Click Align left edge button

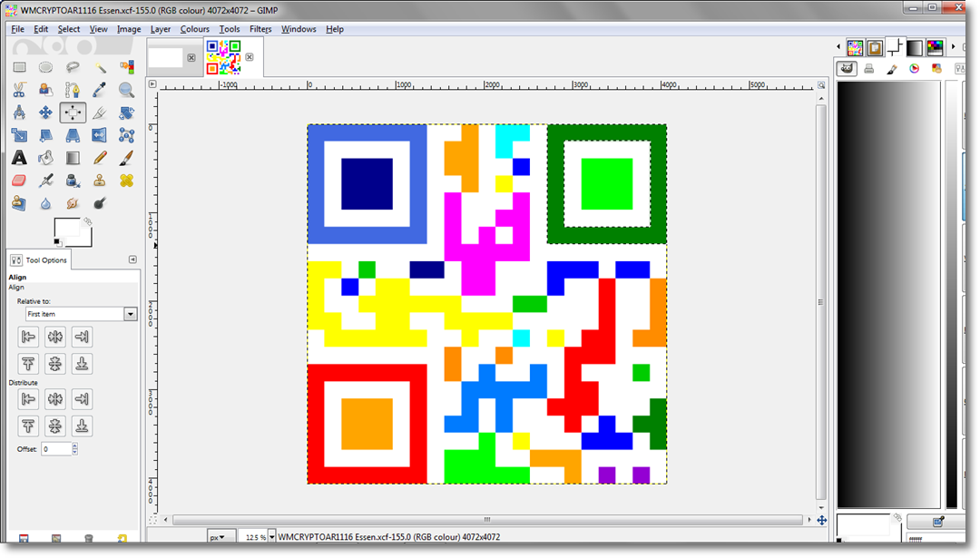tap(28, 337)
